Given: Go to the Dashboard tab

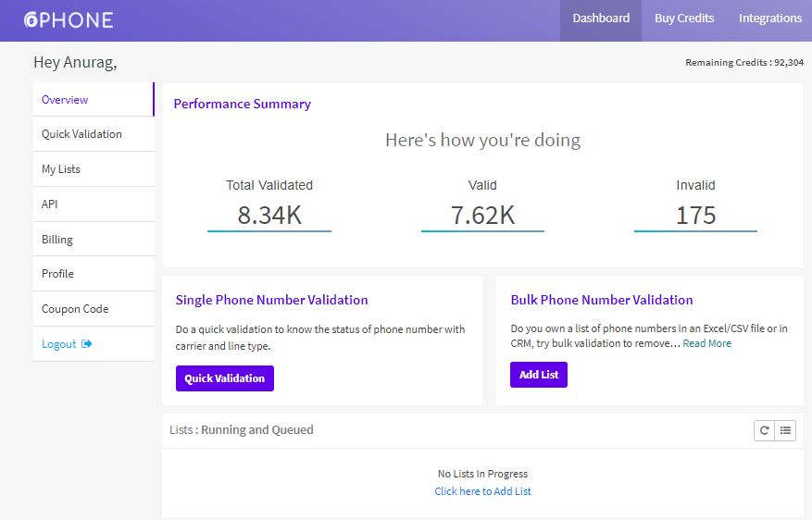Looking at the screenshot, I should coord(601,19).
